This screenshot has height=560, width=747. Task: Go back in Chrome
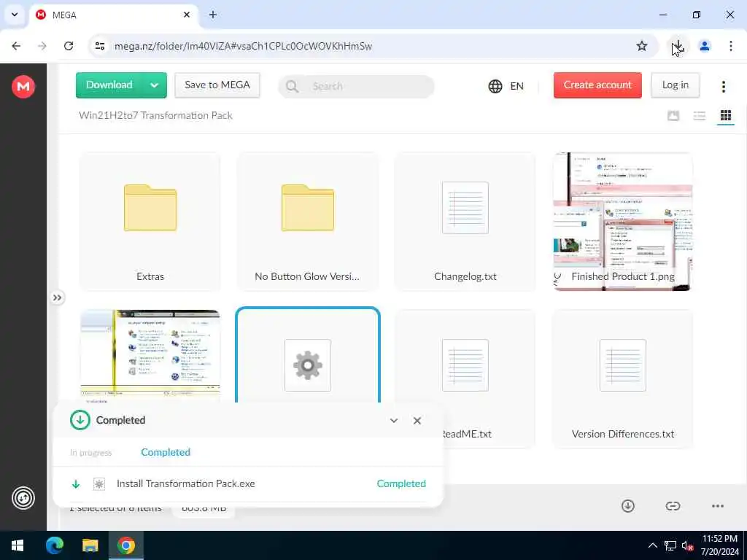pos(16,46)
